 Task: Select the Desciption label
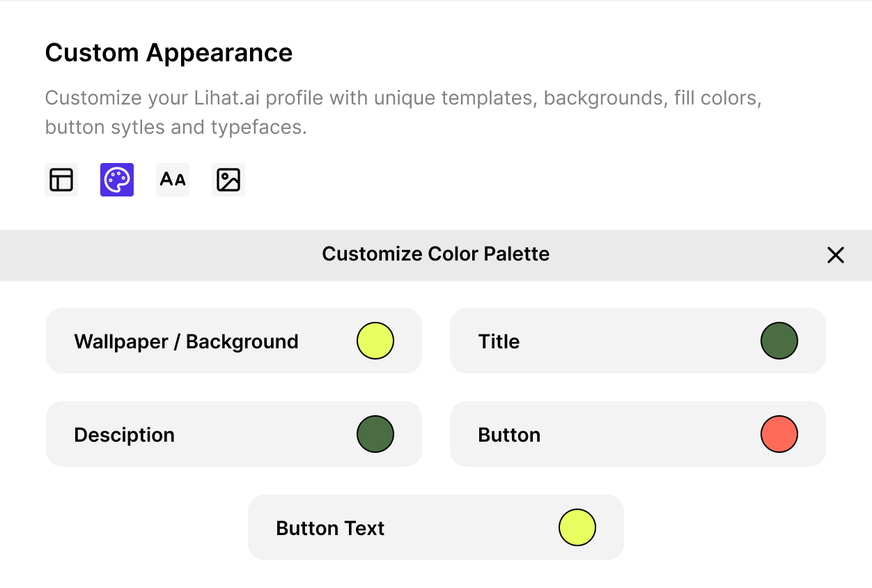click(124, 435)
